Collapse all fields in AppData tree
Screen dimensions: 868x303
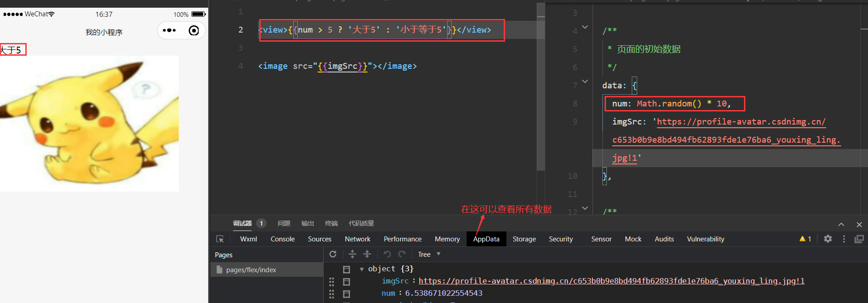point(367,254)
